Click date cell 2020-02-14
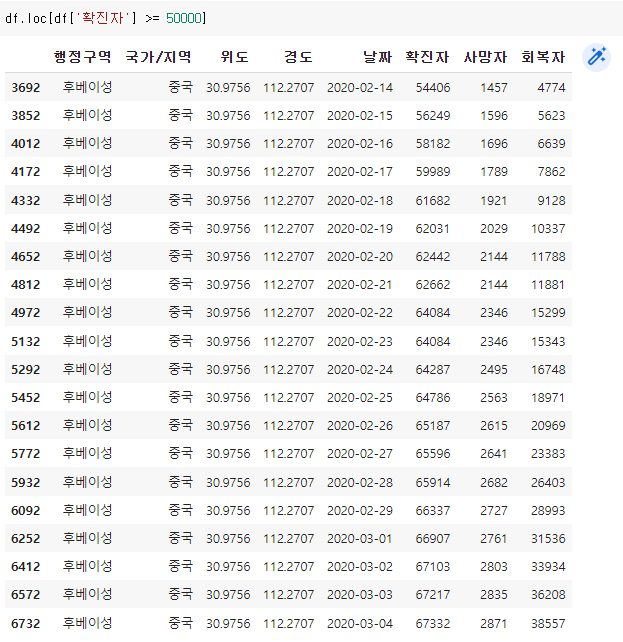This screenshot has height=642, width=623. click(x=360, y=88)
